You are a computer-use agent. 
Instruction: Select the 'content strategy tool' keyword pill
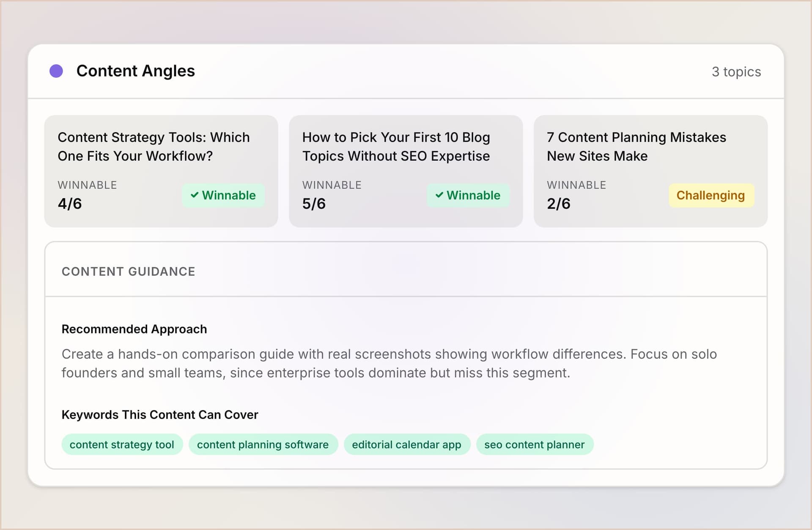[x=122, y=444]
